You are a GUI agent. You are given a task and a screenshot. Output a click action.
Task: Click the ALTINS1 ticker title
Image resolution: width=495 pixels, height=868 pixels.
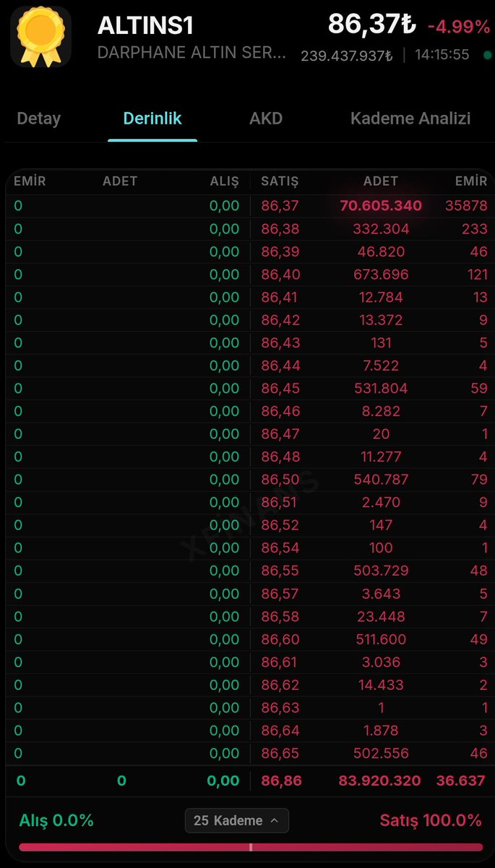[x=146, y=25]
